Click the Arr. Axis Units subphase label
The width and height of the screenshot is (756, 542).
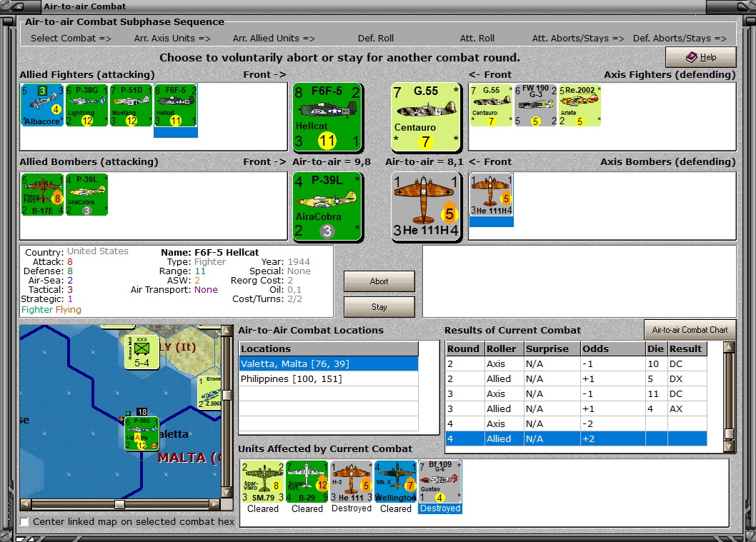(x=172, y=38)
